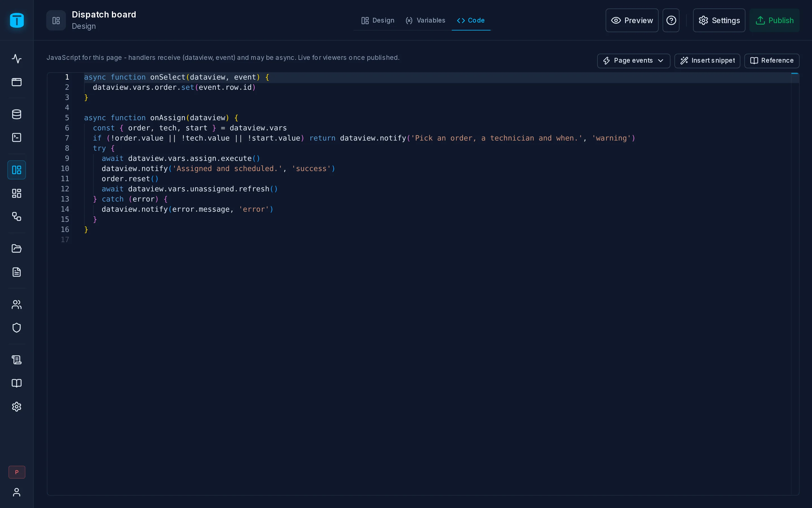The width and height of the screenshot is (812, 508).
Task: Click order.reset() on line 11
Action: pyautogui.click(x=130, y=179)
